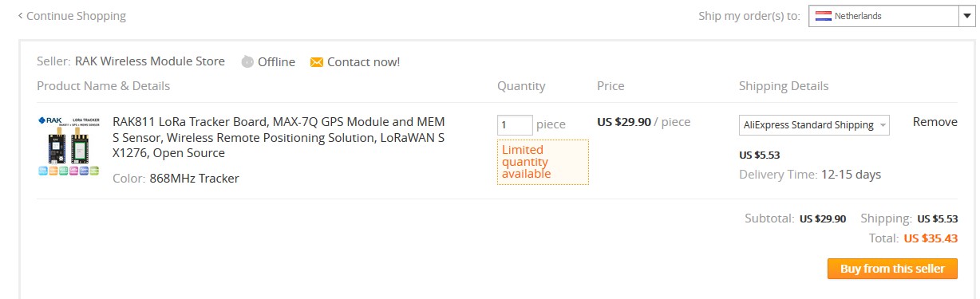Image resolution: width=980 pixels, height=299 pixels.
Task: Select the Netherlands country combo box
Action: tap(891, 16)
